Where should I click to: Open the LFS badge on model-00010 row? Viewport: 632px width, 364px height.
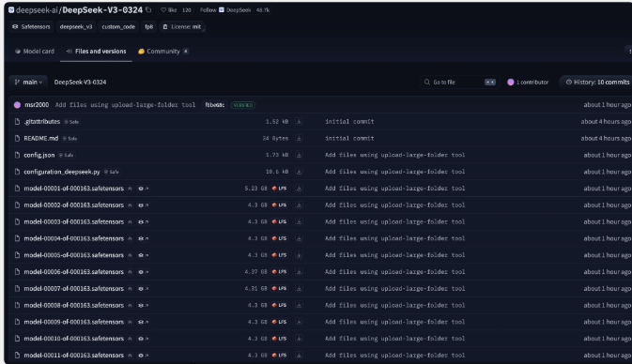pos(279,339)
